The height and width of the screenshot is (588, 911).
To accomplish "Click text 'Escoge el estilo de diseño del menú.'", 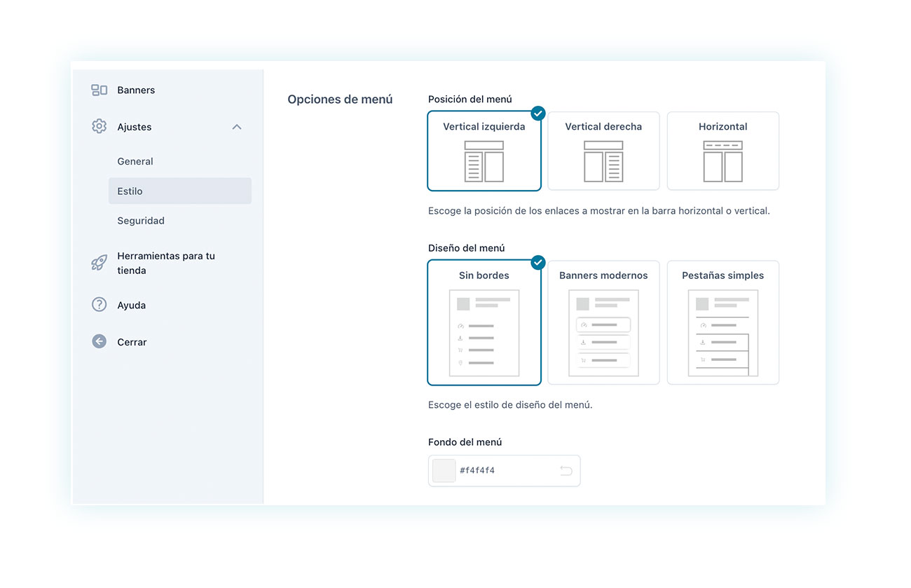I will 510,405.
